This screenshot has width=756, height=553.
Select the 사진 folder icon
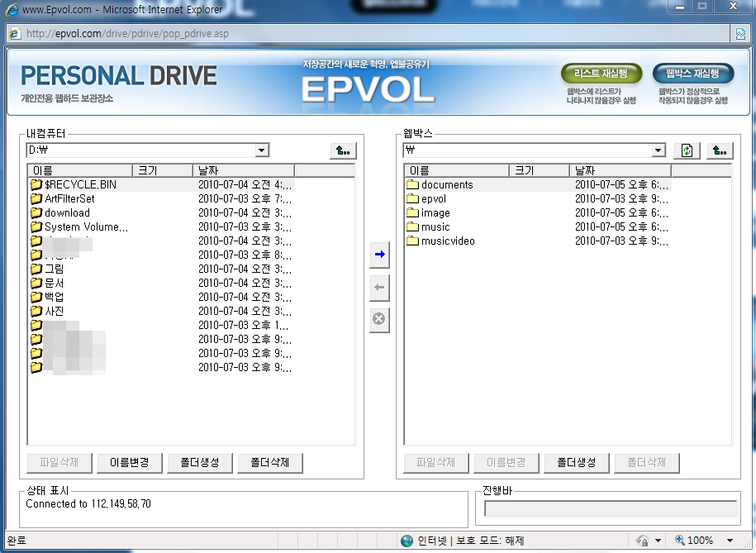click(36, 311)
